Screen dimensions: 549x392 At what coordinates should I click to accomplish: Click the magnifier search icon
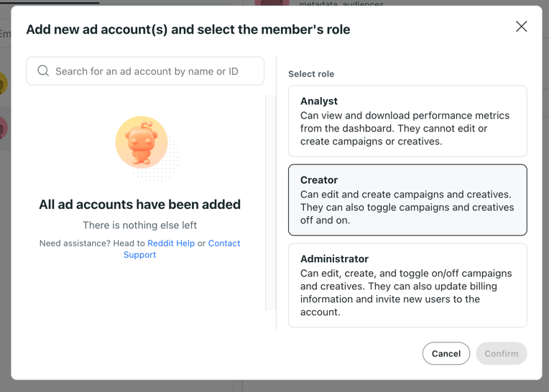pos(43,71)
